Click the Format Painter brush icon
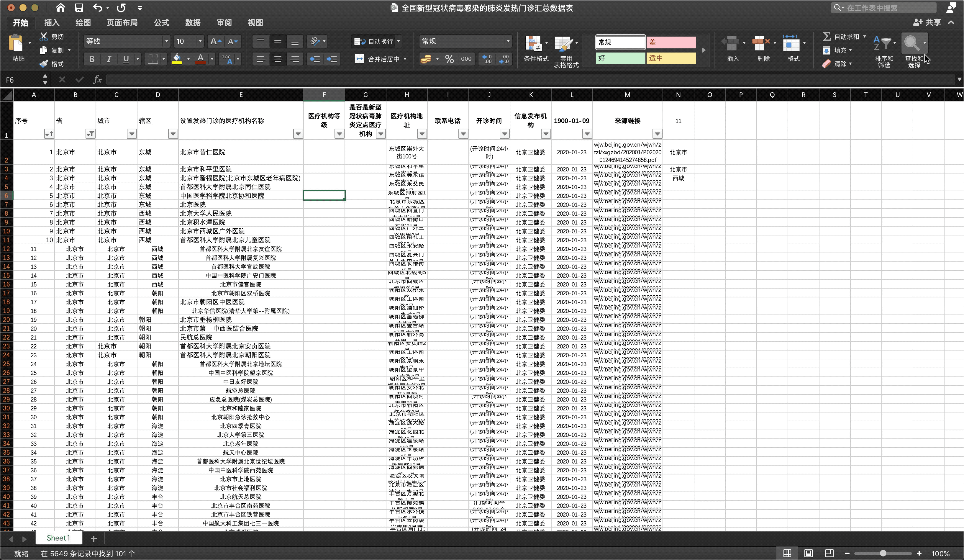Image resolution: width=964 pixels, height=560 pixels. (44, 64)
